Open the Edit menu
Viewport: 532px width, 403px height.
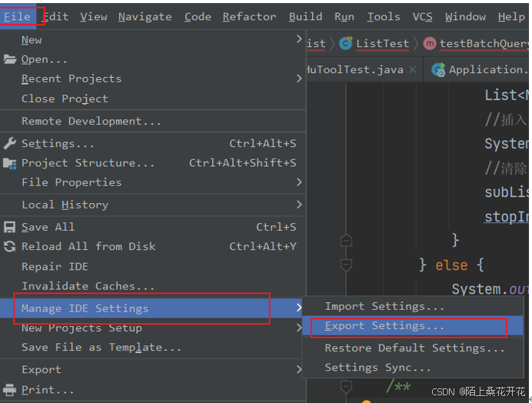(56, 16)
